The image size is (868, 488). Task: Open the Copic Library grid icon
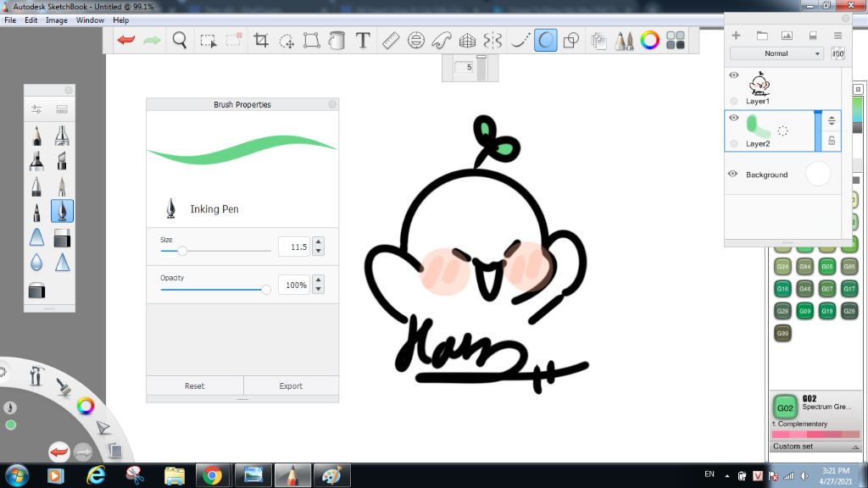coord(676,41)
